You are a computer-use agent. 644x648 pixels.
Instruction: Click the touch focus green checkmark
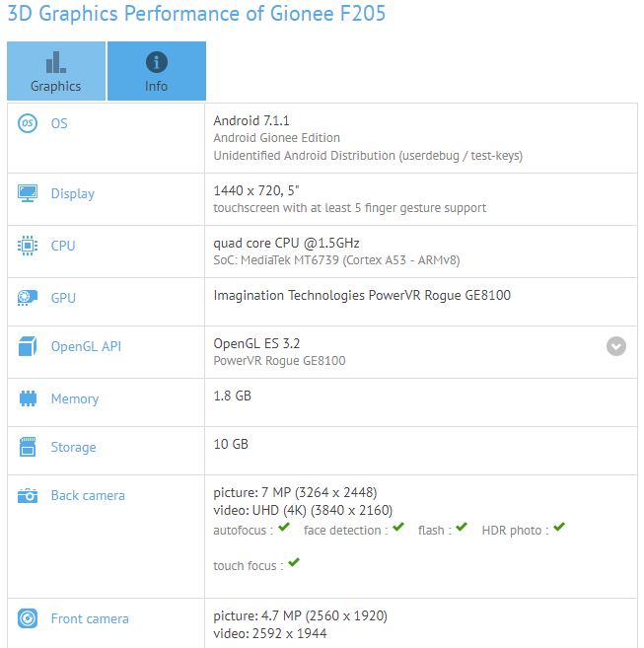click(x=293, y=563)
